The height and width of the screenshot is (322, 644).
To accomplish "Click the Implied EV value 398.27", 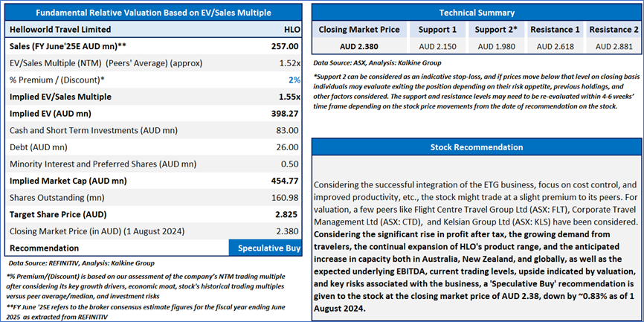I will (x=285, y=114).
